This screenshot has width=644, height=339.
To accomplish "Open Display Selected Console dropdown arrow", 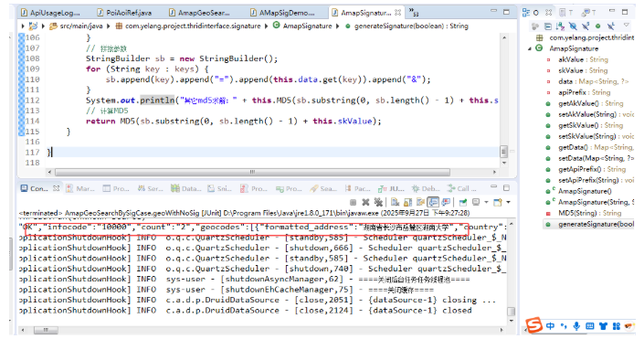I will coord(486,202).
